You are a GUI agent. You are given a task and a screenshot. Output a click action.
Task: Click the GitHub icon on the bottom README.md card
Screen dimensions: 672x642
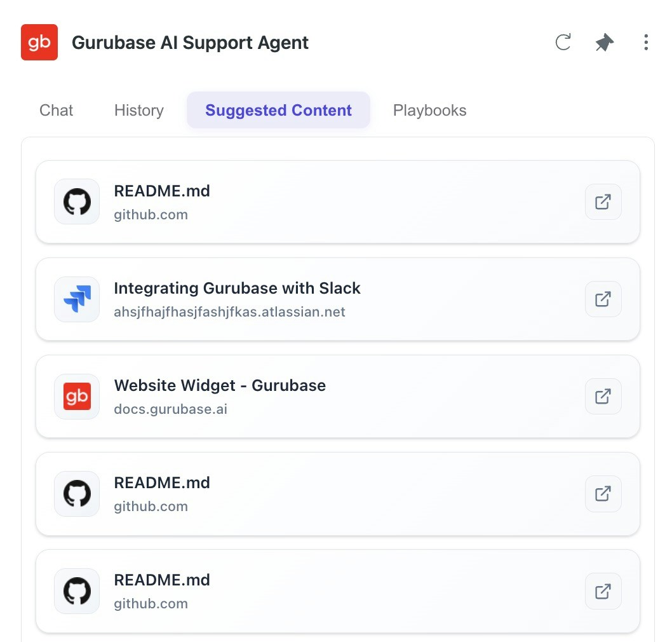(x=76, y=591)
